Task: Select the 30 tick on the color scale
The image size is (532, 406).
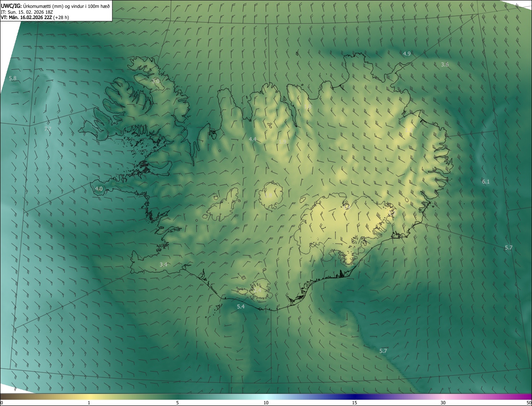Action: point(443,403)
